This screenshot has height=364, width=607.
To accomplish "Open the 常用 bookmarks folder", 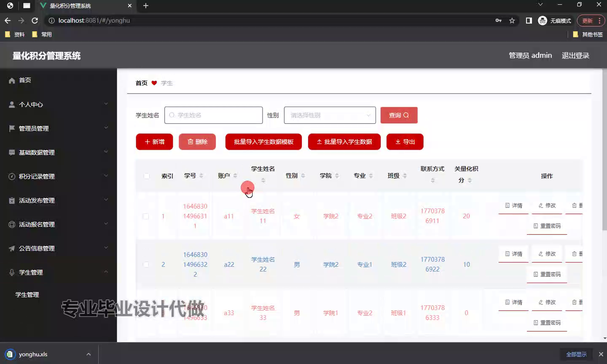I will point(42,35).
